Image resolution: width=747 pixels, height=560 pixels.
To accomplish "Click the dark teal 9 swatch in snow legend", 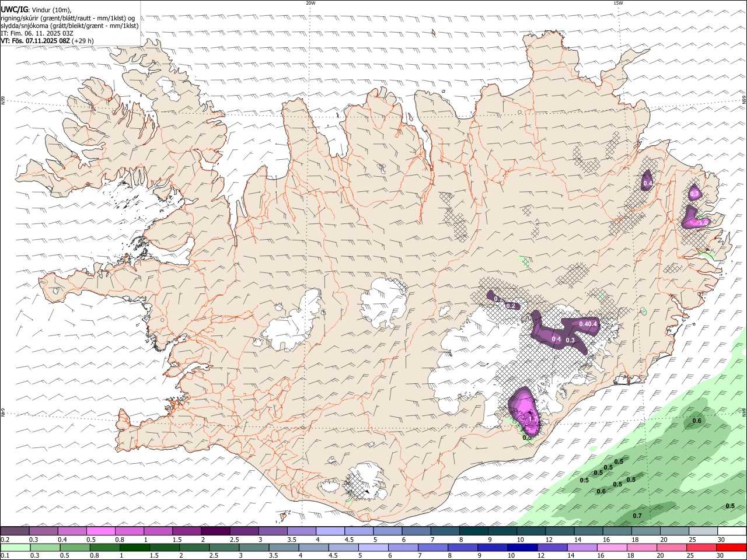I will click(x=473, y=531).
